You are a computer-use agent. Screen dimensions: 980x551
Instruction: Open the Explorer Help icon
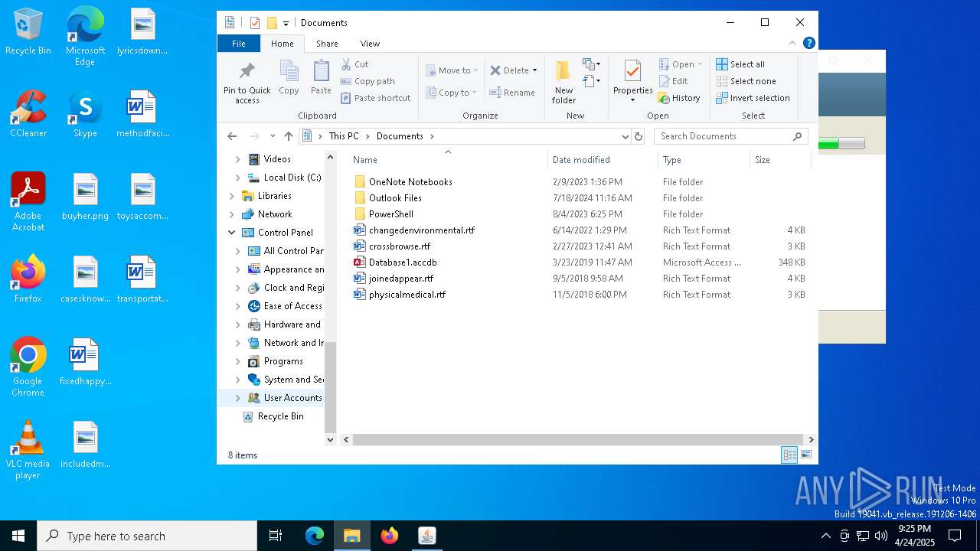pos(808,43)
